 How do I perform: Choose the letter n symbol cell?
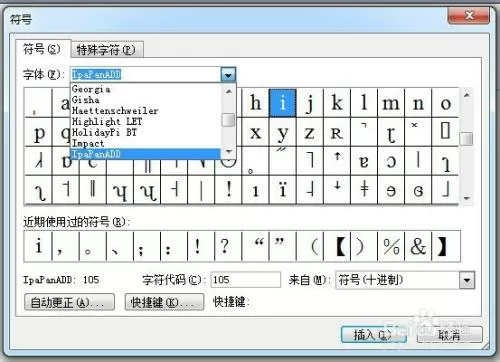pos(418,103)
